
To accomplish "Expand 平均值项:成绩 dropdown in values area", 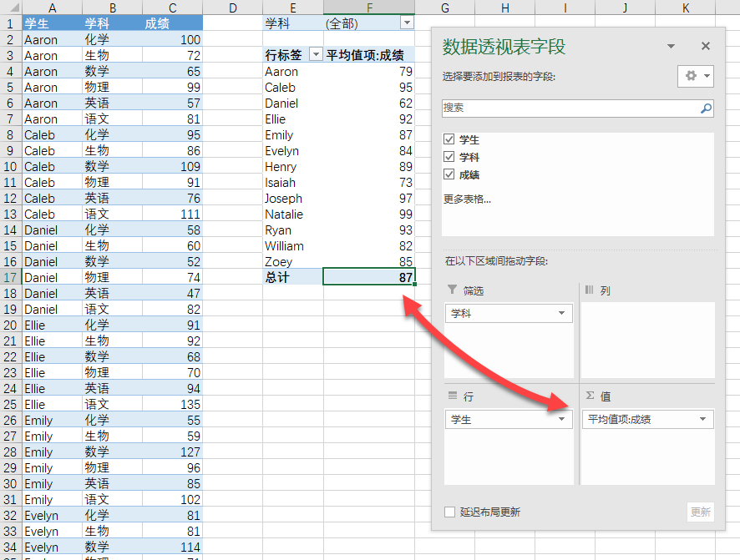I will [702, 419].
